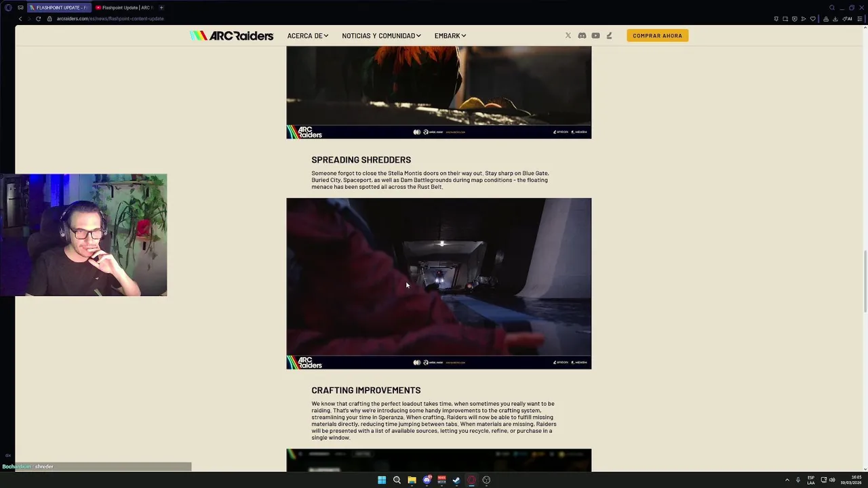
Task: Add page to bookmarks with heart icon
Action: tap(813, 18)
